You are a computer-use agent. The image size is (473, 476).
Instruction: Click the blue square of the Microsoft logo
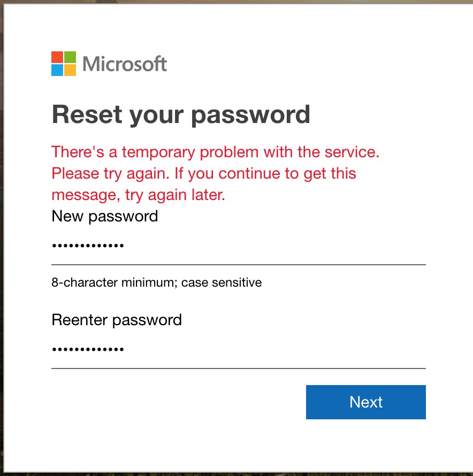pyautogui.click(x=57, y=70)
